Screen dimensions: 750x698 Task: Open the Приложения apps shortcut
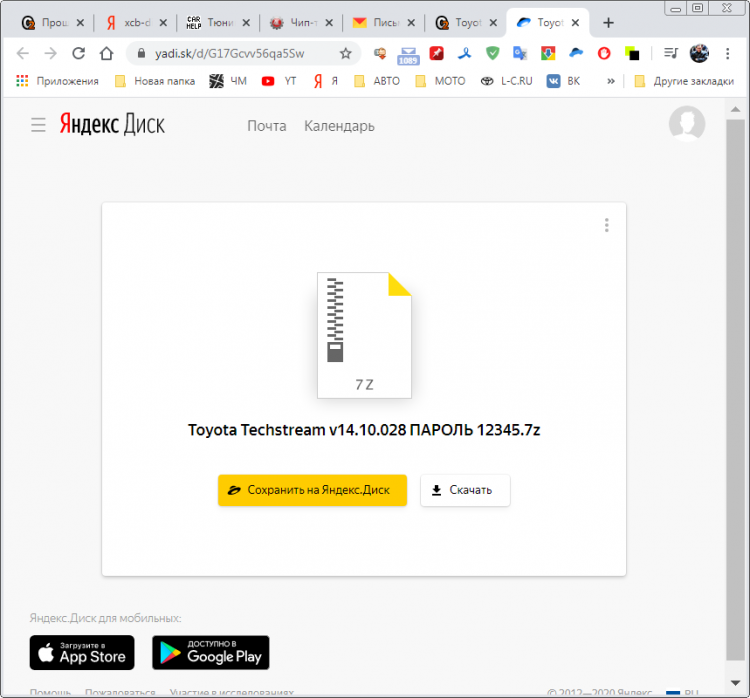[x=58, y=81]
